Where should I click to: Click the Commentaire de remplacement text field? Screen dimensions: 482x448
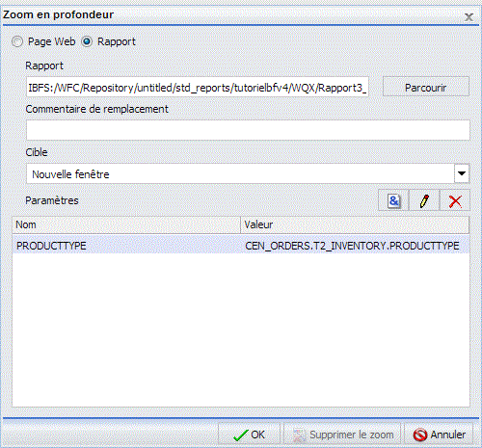pos(248,130)
